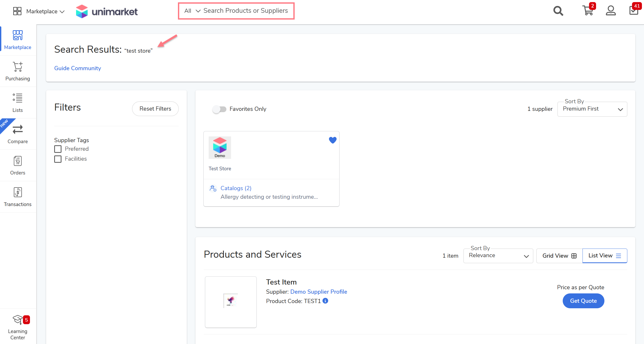Open the tasks inbox icon with 41 badge

click(634, 10)
